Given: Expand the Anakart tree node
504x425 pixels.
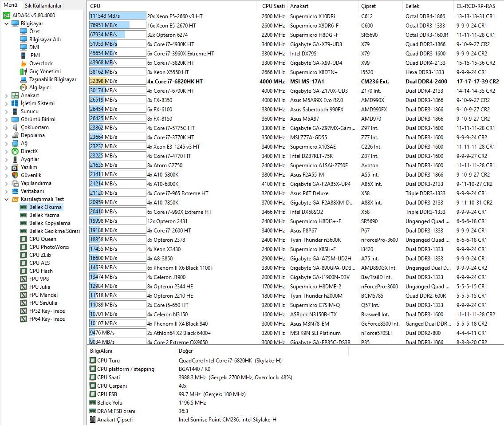Looking at the screenshot, I should tap(6, 95).
